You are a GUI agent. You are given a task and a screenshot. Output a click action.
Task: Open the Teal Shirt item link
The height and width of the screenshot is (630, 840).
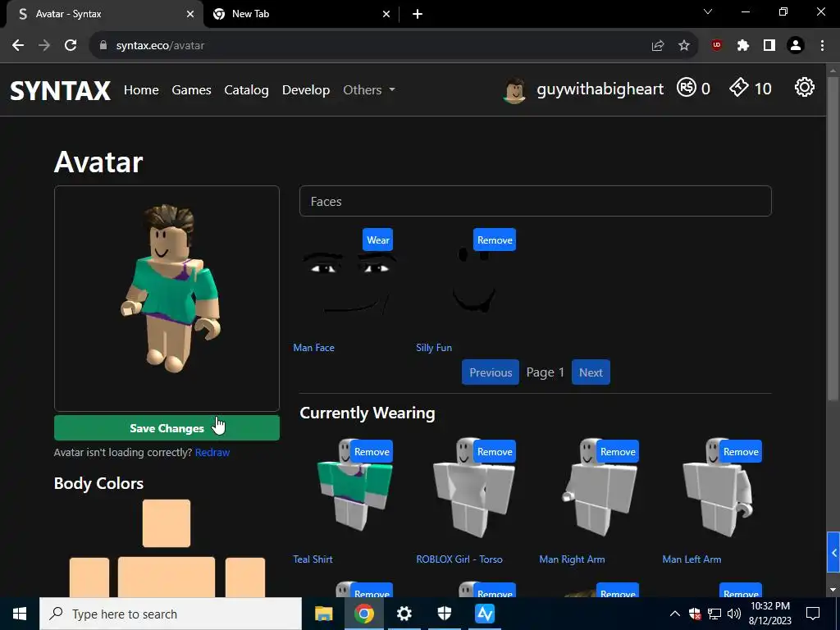pyautogui.click(x=313, y=559)
